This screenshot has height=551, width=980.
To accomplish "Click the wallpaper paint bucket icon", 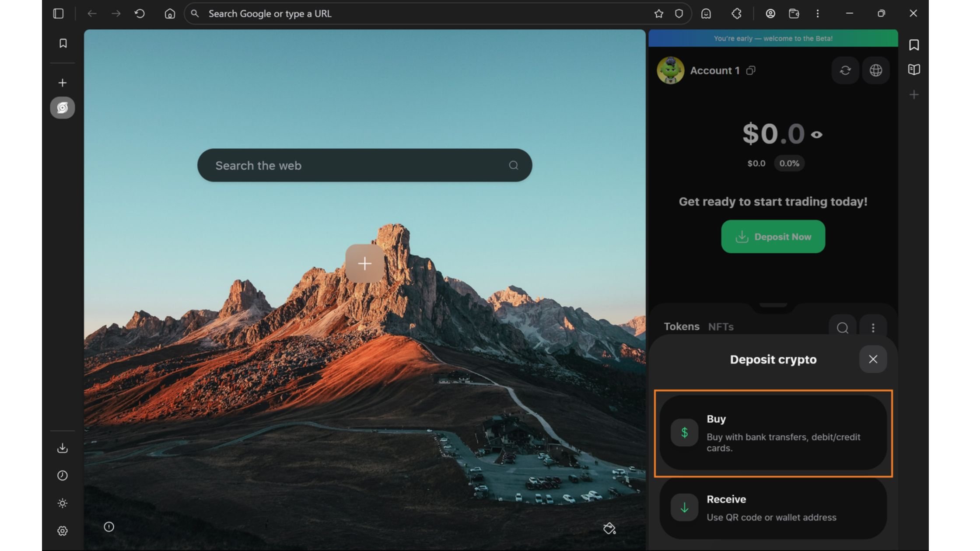I will pos(609,528).
